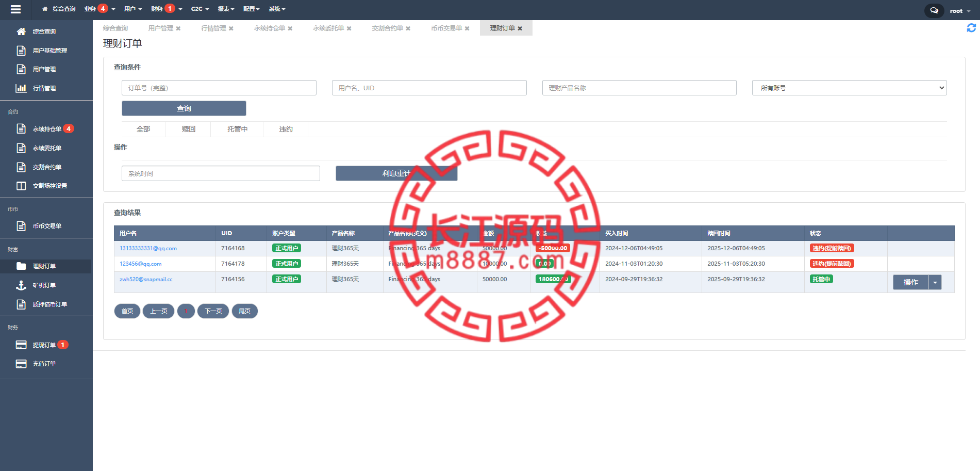Select page 1 in pagination
This screenshot has height=471, width=980.
(x=186, y=311)
